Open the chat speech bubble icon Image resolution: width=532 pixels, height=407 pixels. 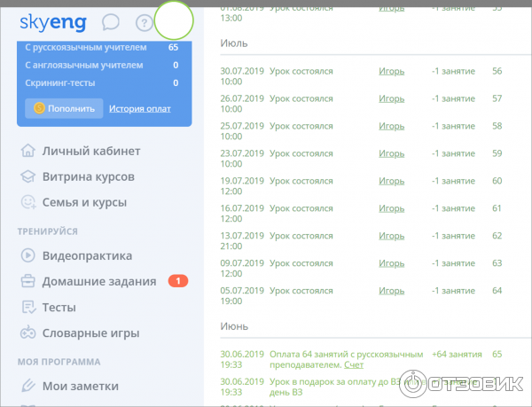pyautogui.click(x=111, y=22)
